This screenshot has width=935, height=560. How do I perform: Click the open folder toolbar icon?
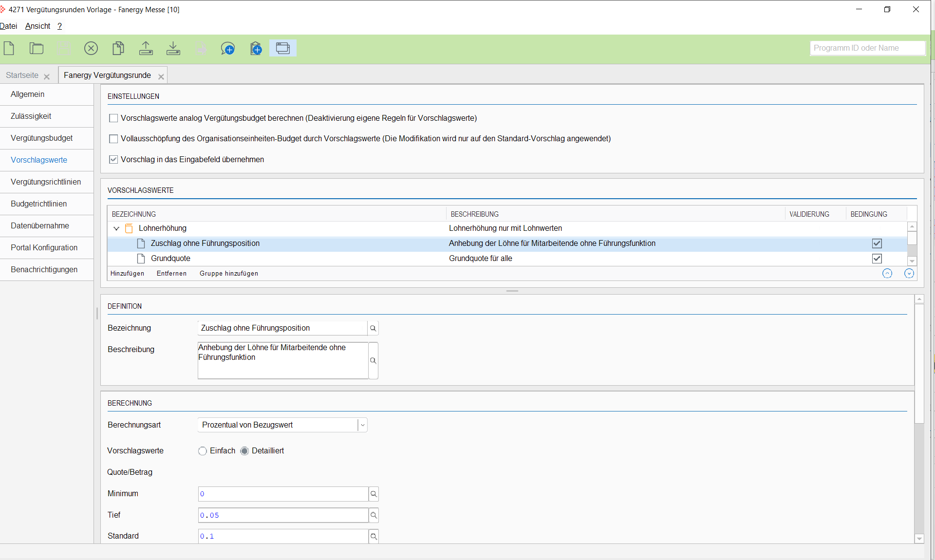37,48
